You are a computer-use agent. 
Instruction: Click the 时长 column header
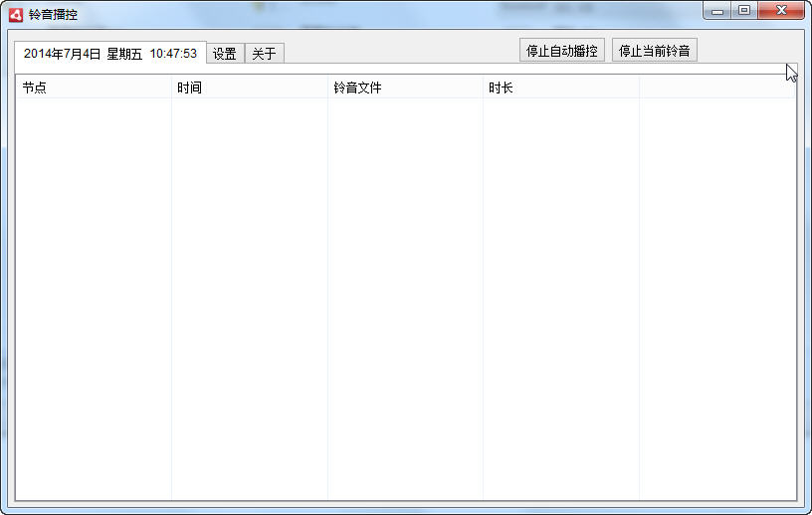tap(560, 87)
